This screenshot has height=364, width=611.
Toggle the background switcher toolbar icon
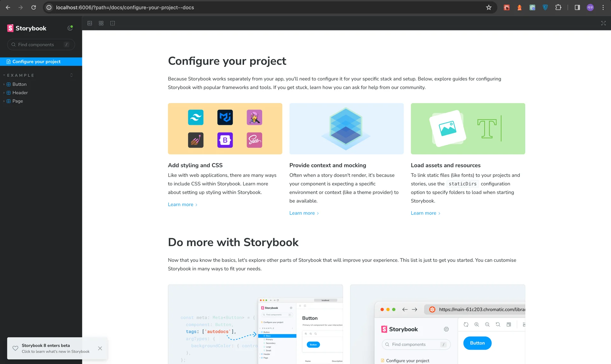[90, 23]
